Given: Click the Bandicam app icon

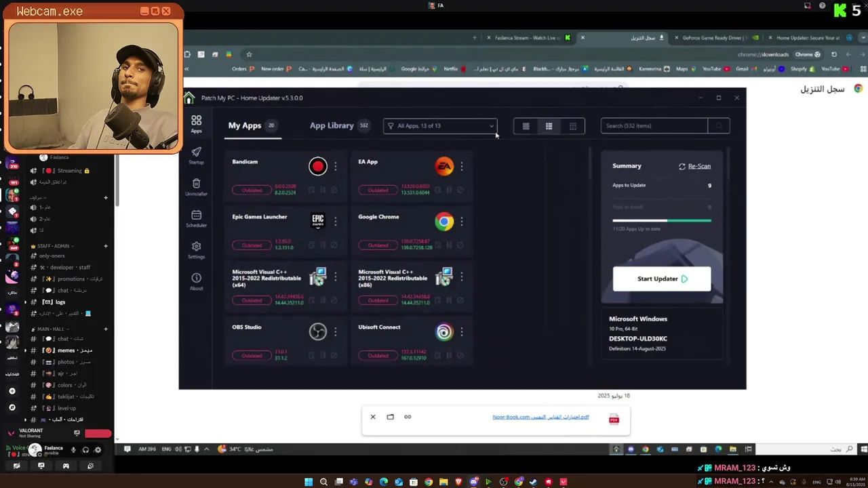Looking at the screenshot, I should click(x=317, y=166).
